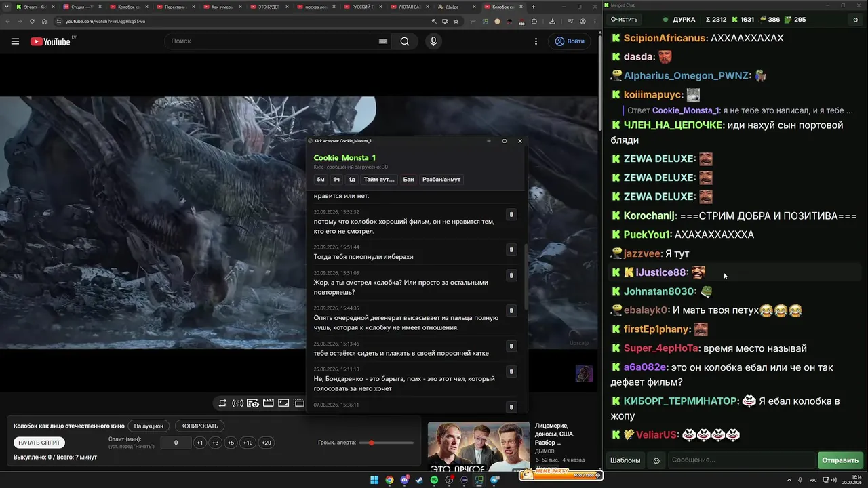Click НАЧАТЬ СПЛИТ button

(39, 443)
